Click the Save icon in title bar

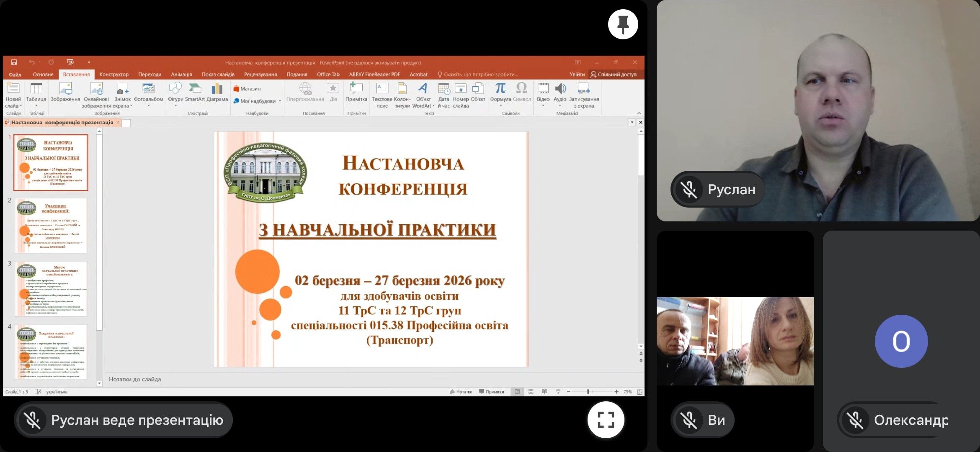[x=14, y=62]
